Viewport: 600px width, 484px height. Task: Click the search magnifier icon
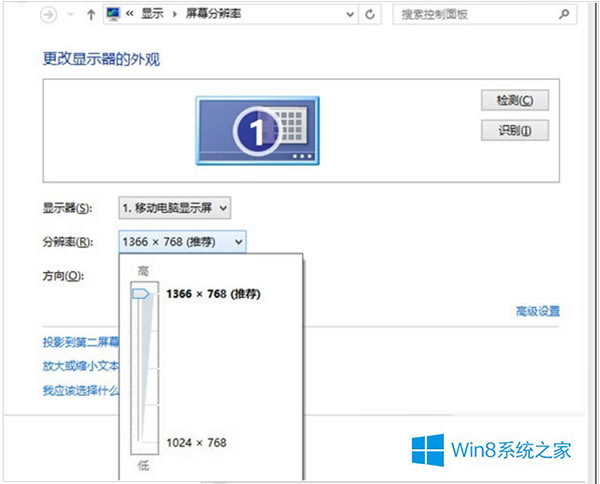[565, 15]
